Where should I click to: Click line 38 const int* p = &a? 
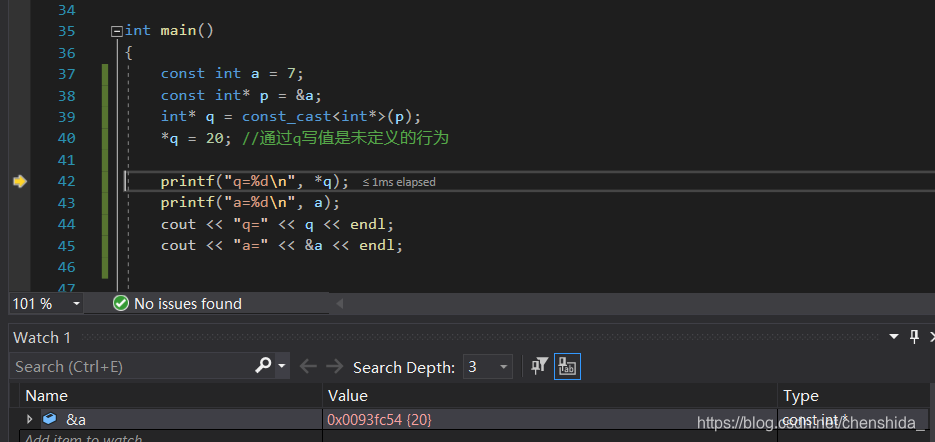click(241, 95)
